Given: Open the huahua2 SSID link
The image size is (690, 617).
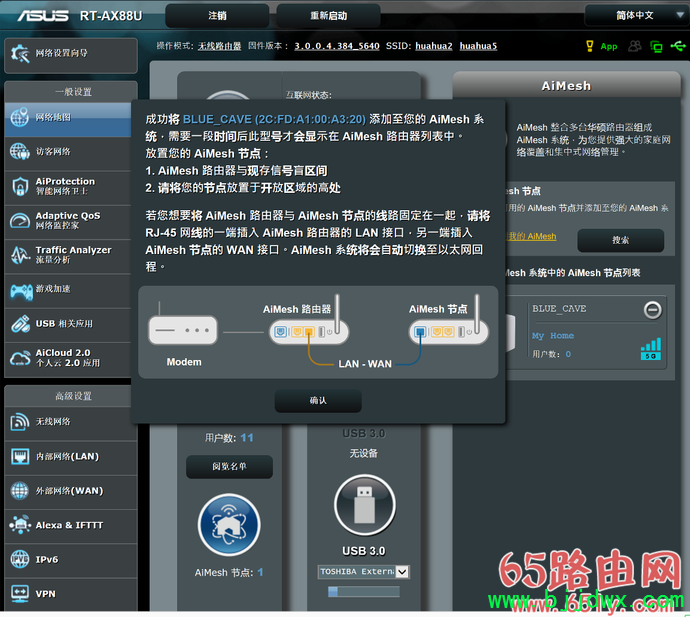Looking at the screenshot, I should [x=433, y=46].
